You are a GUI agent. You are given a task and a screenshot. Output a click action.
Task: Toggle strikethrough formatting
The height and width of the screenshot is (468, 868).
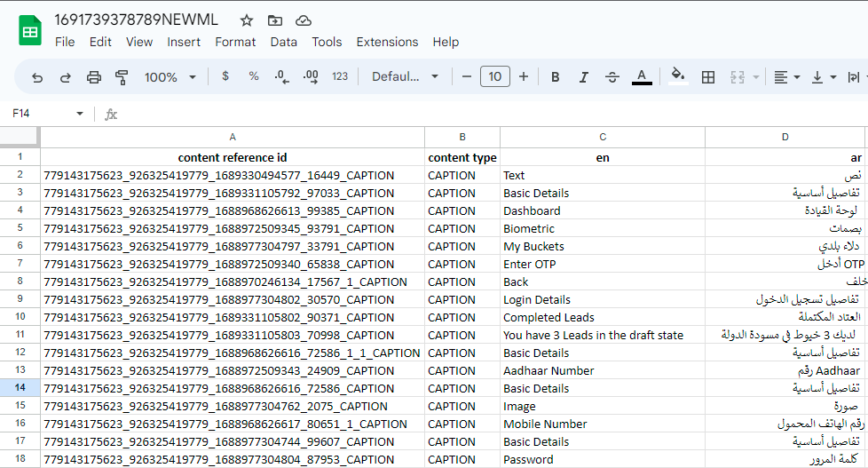[612, 77]
